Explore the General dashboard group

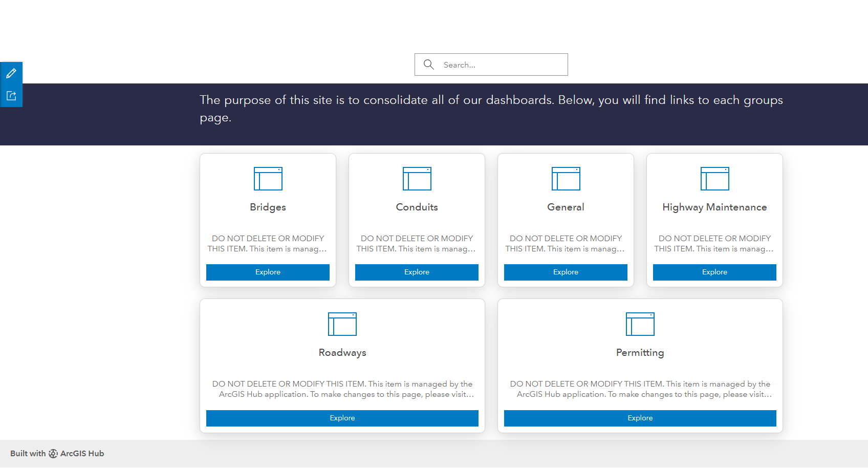(x=566, y=272)
